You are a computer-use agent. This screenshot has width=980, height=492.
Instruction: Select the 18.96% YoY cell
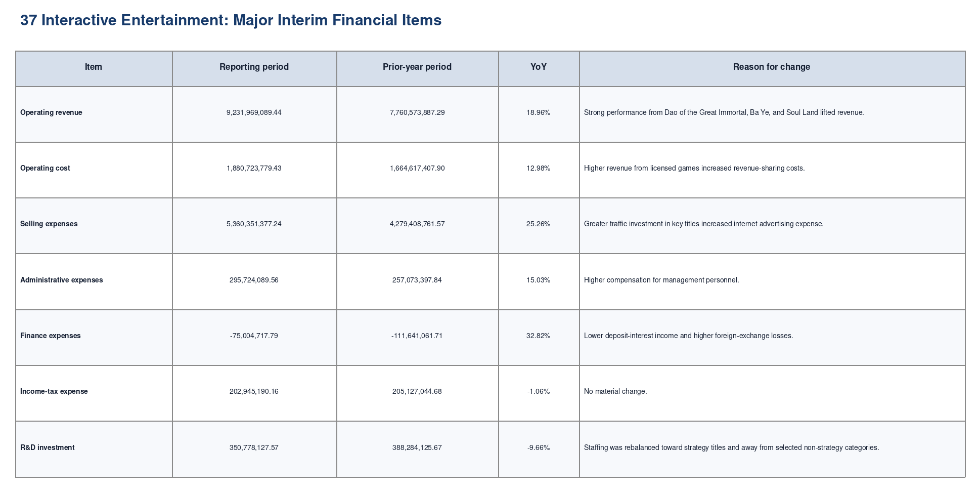click(x=539, y=112)
